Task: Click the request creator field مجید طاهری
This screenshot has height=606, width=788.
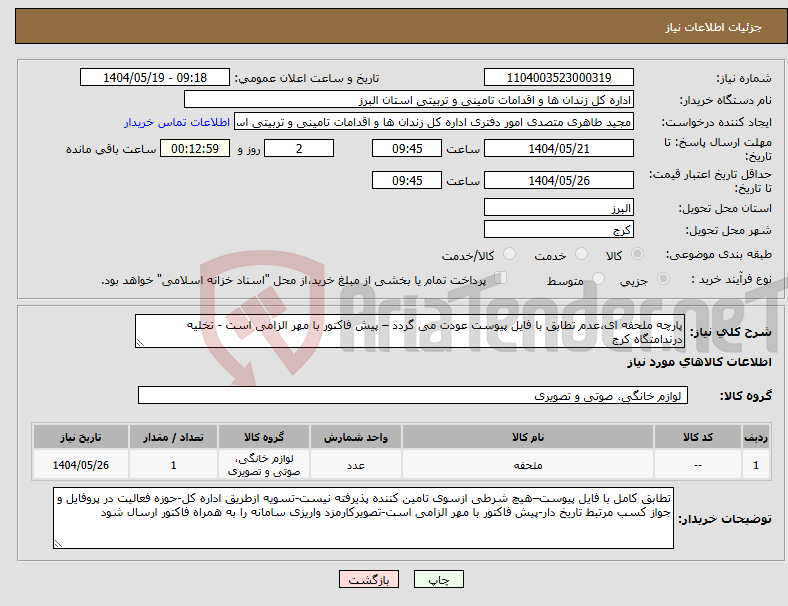Action: pyautogui.click(x=434, y=122)
